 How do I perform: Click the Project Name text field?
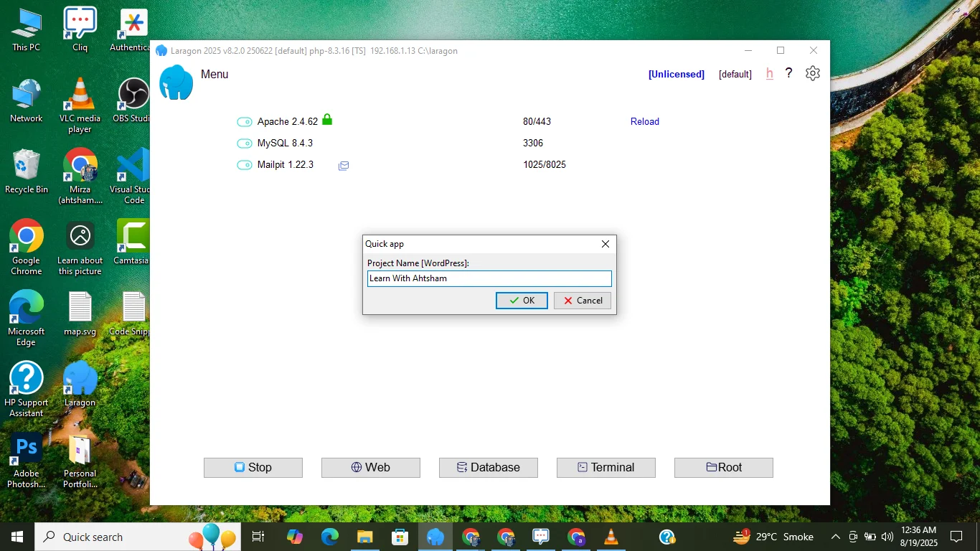tap(489, 278)
